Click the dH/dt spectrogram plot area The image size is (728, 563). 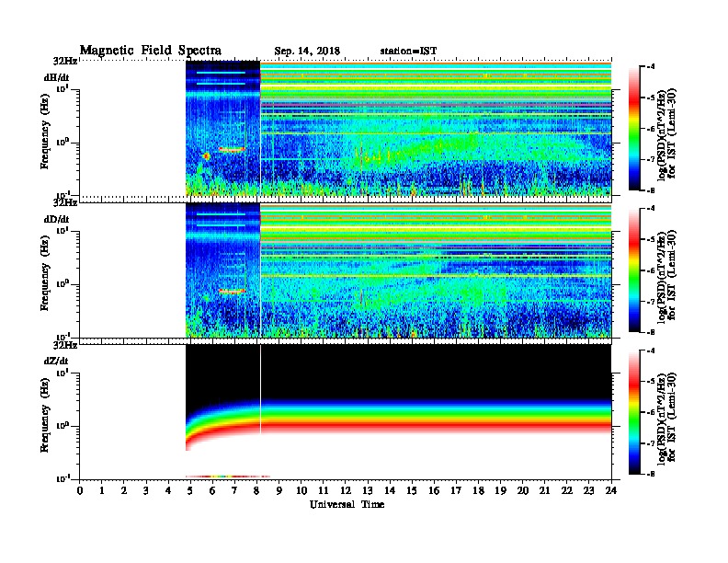click(398, 128)
